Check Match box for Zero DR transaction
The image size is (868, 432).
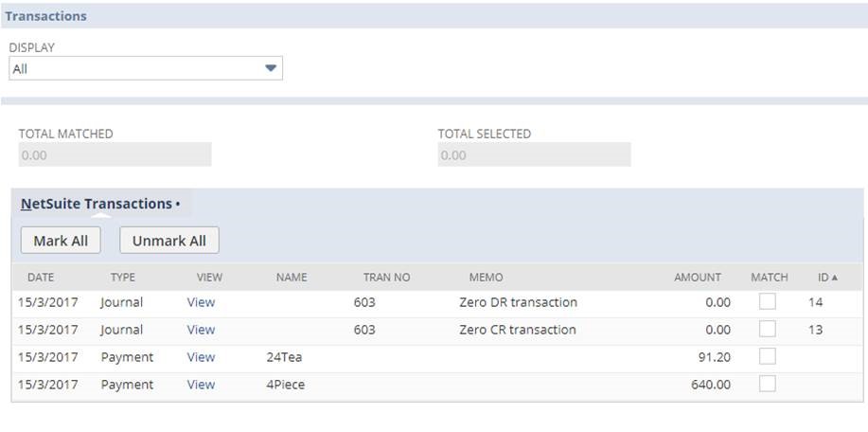click(768, 302)
